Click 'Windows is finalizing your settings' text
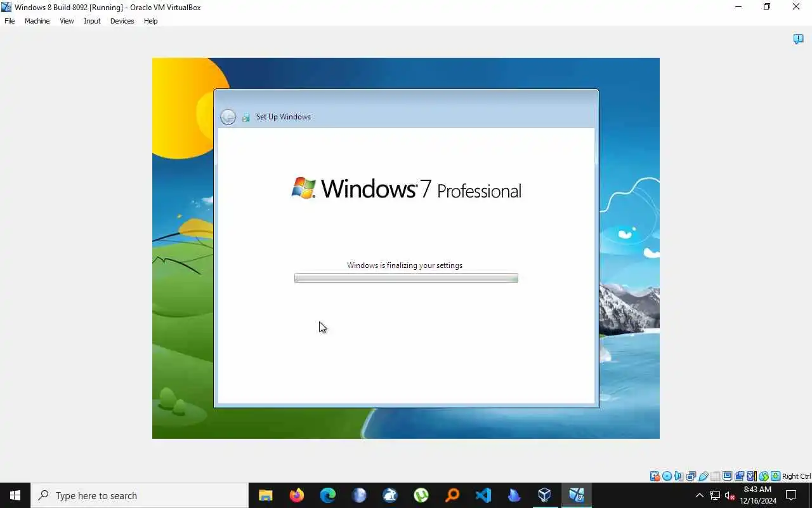Image resolution: width=812 pixels, height=508 pixels. tap(405, 265)
